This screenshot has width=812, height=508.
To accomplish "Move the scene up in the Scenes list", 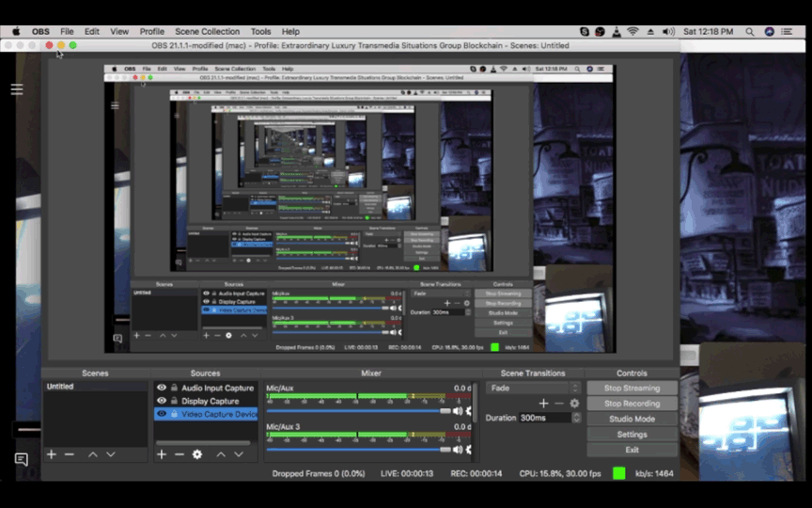I will pyautogui.click(x=93, y=454).
